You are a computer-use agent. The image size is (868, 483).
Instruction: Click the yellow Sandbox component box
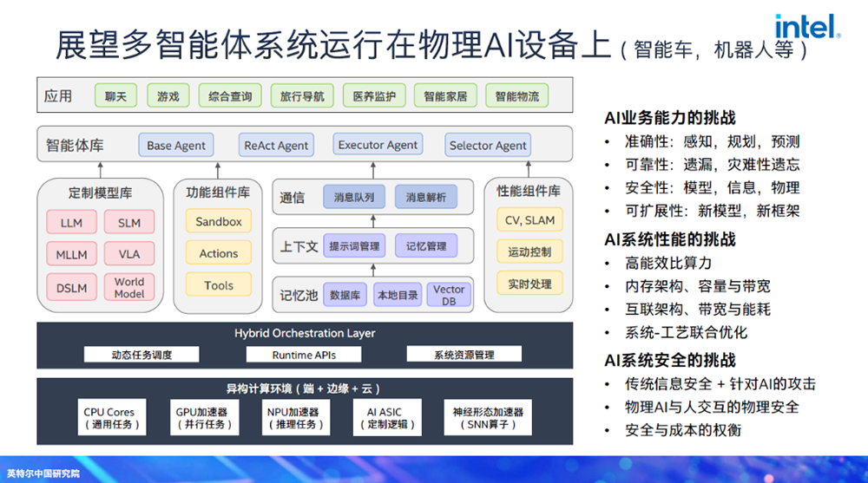(x=219, y=222)
